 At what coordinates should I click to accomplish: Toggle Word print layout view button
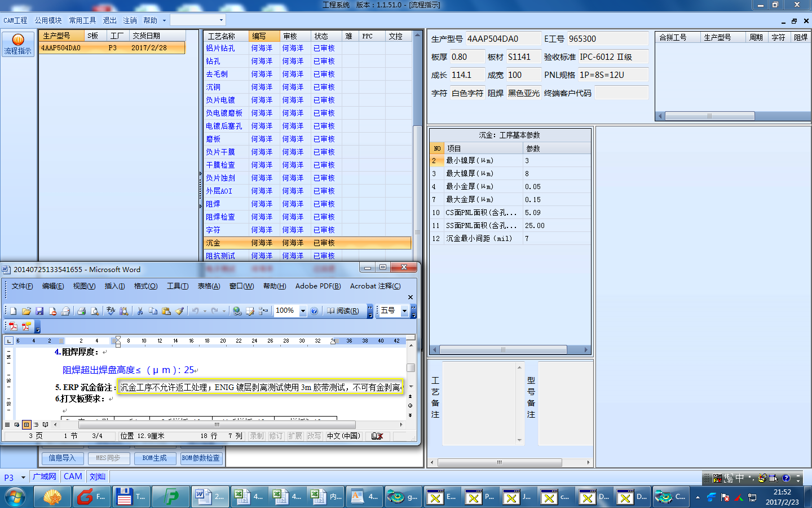pyautogui.click(x=27, y=424)
